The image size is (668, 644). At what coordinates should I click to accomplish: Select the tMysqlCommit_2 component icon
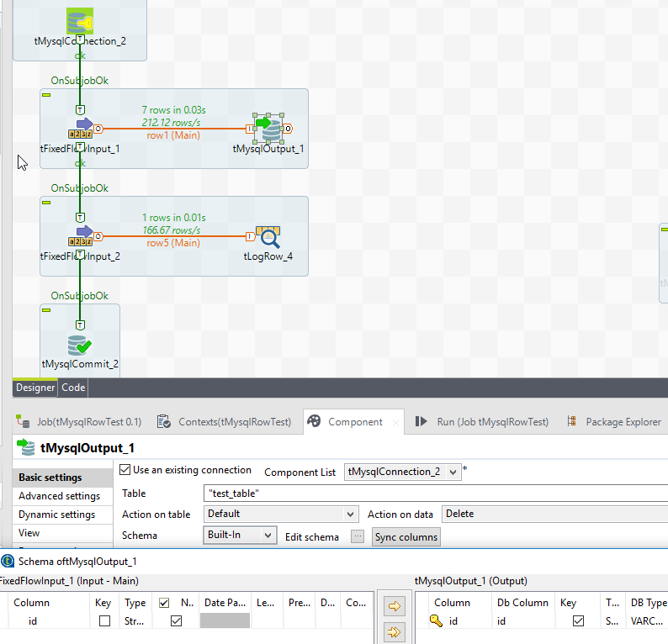tap(80, 346)
